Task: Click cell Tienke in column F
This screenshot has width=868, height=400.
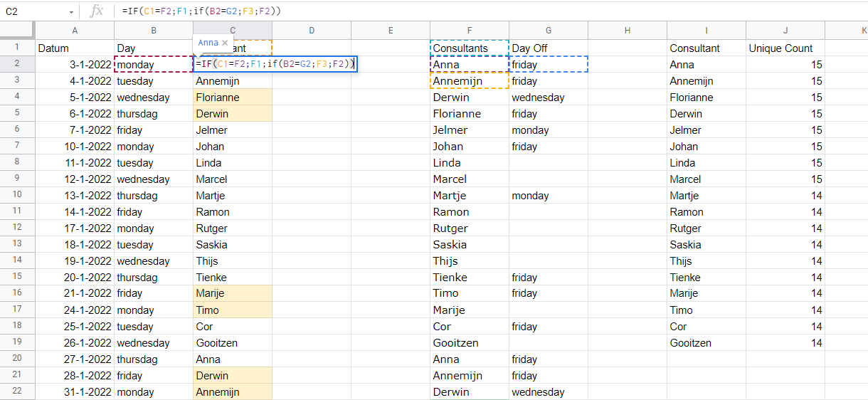Action: [x=470, y=278]
